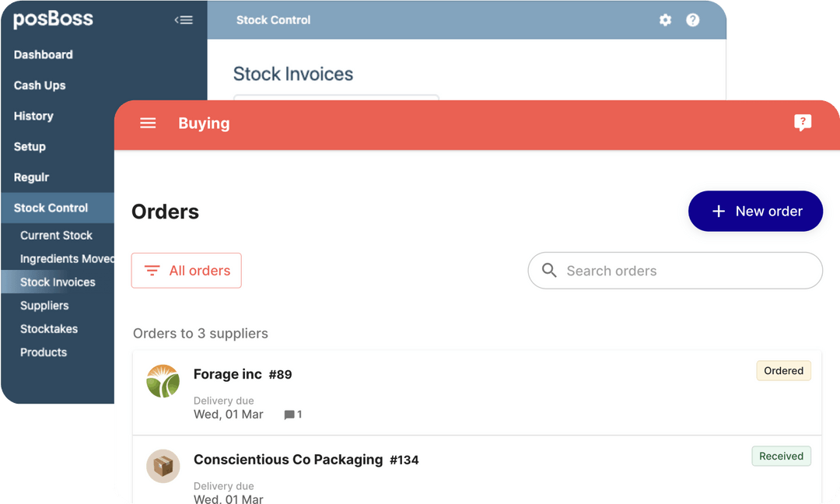Collapse the posBoss sidebar menu

point(184,20)
